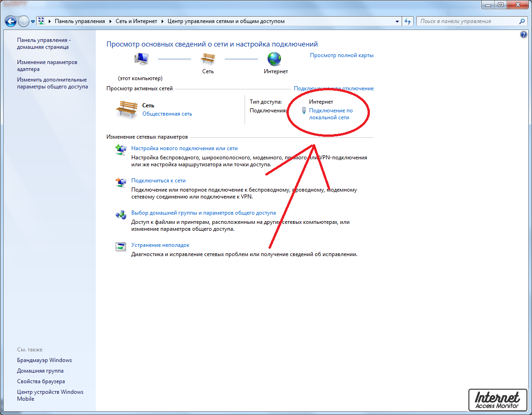Open 'Изменение параметров адаптера' link

tap(47, 65)
